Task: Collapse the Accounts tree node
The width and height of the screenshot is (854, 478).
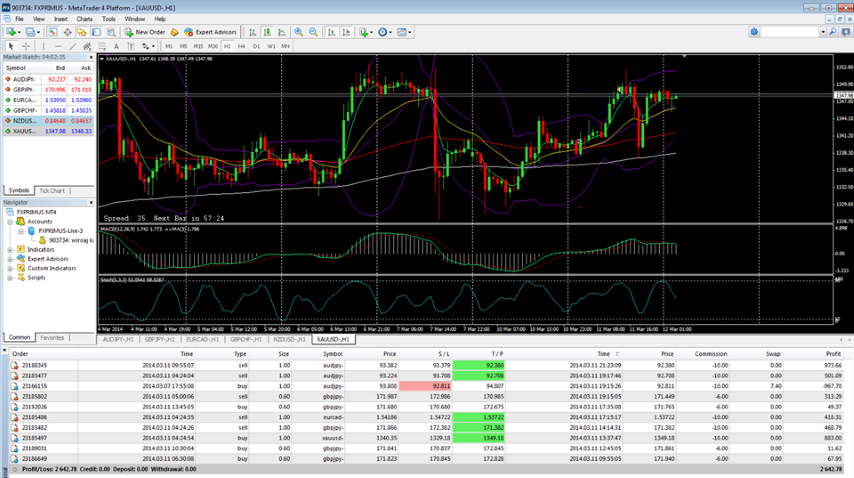Action: click(x=10, y=222)
